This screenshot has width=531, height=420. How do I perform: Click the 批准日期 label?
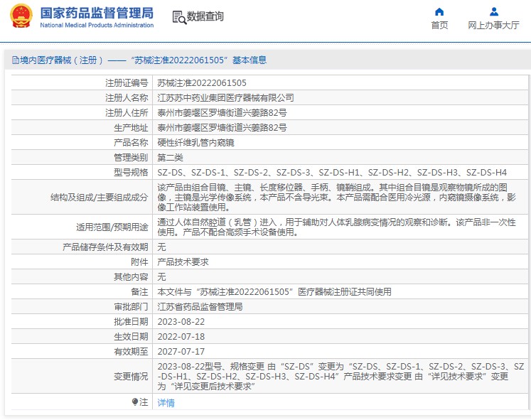(131, 321)
